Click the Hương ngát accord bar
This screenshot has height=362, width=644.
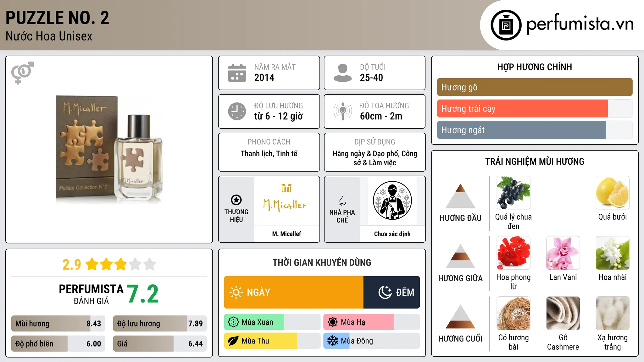[535, 130]
